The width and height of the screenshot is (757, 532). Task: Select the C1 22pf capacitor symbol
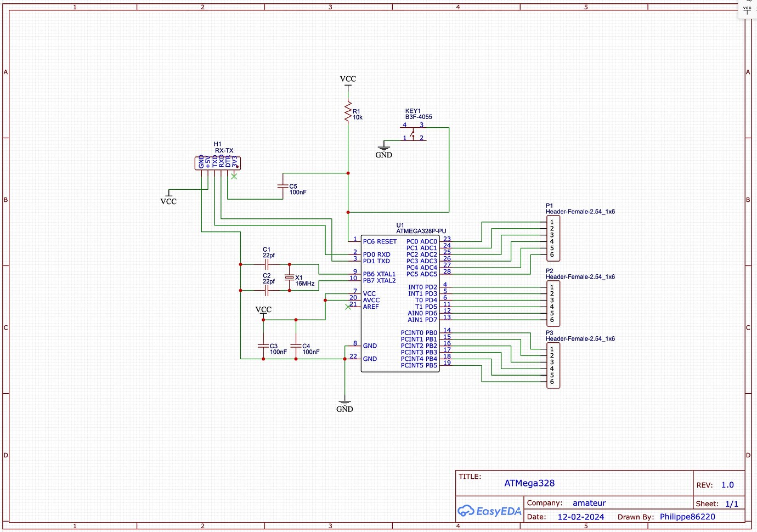[x=267, y=263]
